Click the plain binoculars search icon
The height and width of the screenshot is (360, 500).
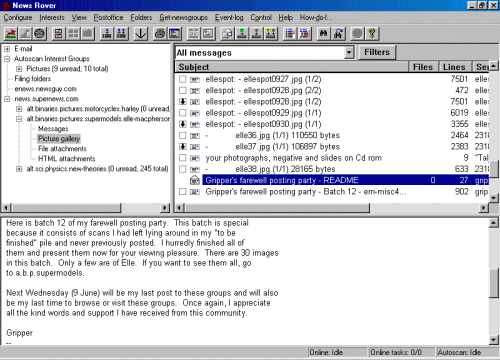click(x=323, y=34)
